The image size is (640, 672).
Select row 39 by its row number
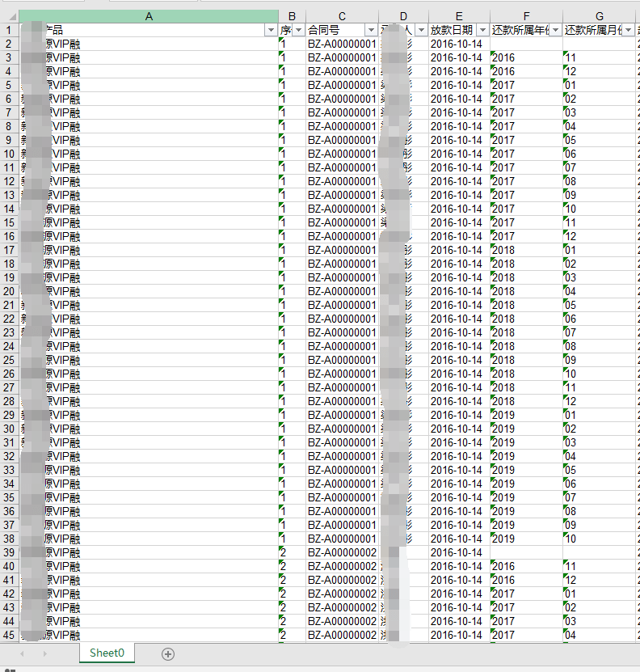9,552
